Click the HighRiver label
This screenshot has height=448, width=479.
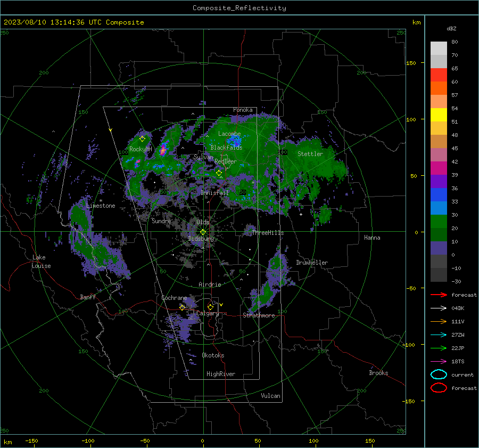pyautogui.click(x=221, y=374)
